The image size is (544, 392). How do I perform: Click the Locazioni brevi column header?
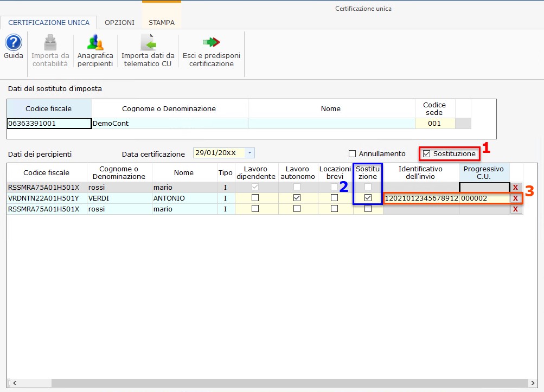tap(335, 173)
